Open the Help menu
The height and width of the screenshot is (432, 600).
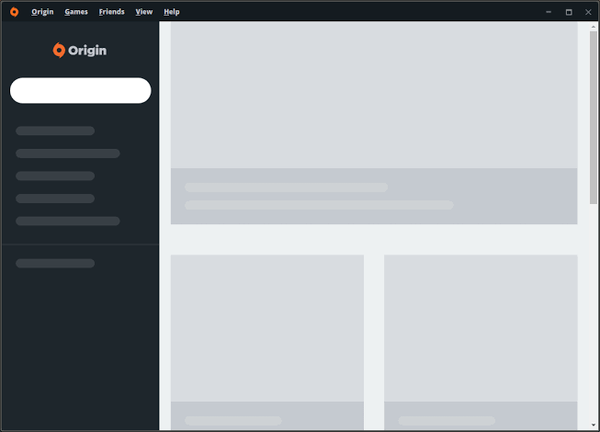(x=172, y=12)
